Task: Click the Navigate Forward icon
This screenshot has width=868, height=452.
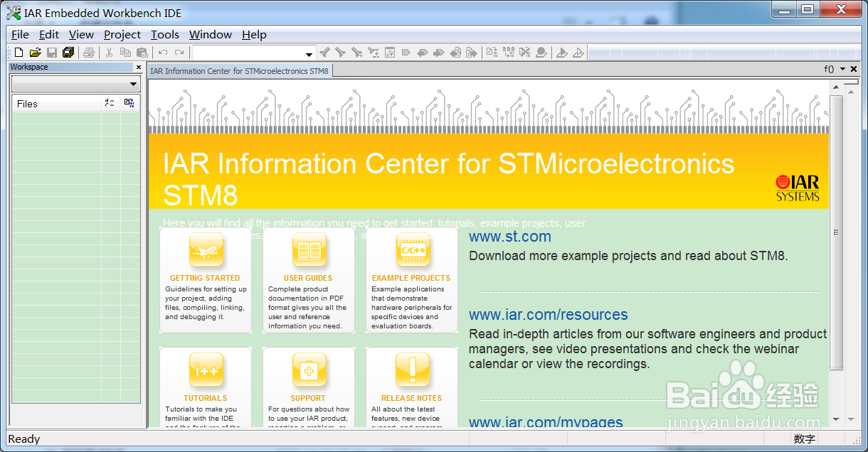Action: 472,53
